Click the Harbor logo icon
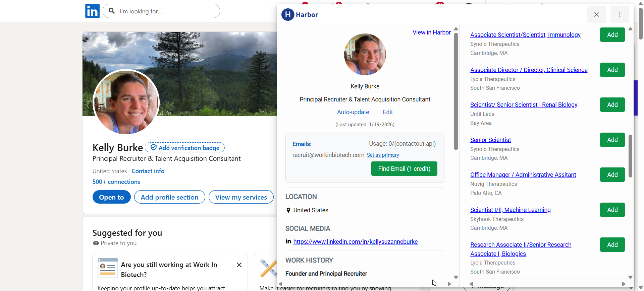The width and height of the screenshot is (644, 291). pos(288,15)
